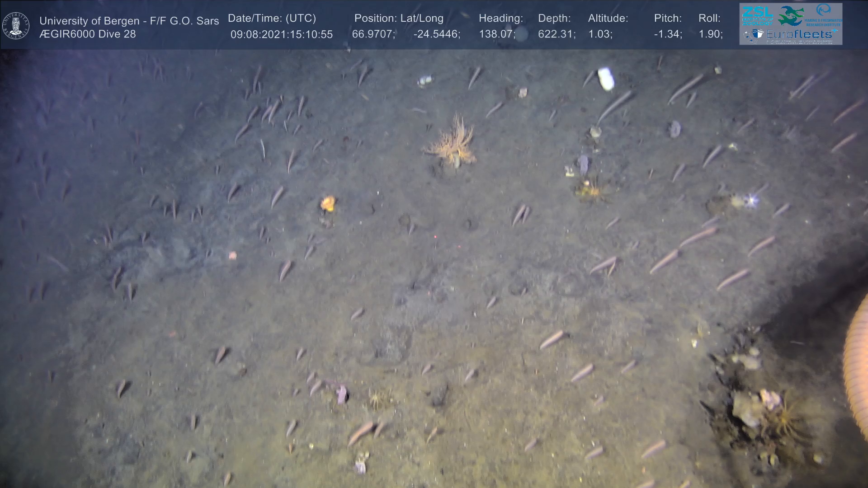Click the timestamp 09:08:2021:15:10:55
The height and width of the screenshot is (488, 868).
(281, 34)
